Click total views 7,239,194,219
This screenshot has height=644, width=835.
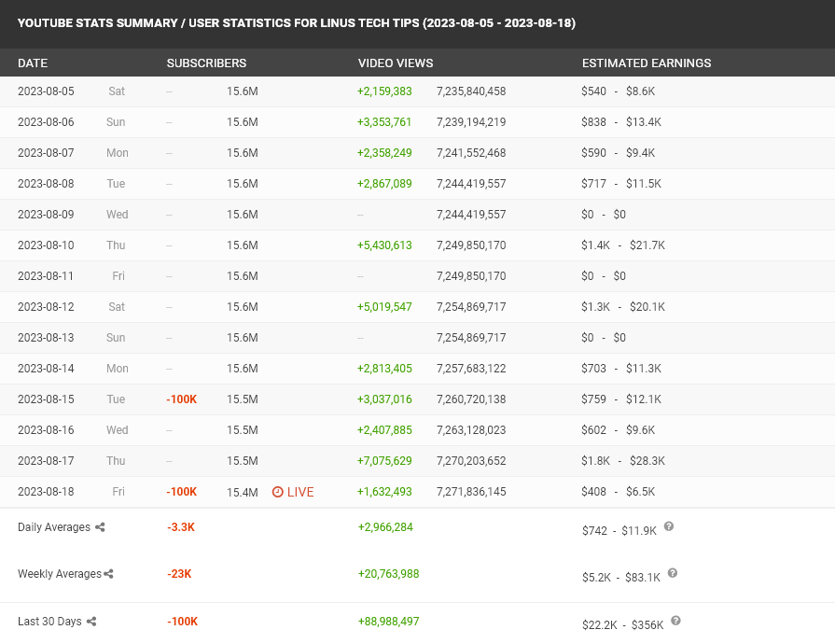[471, 122]
